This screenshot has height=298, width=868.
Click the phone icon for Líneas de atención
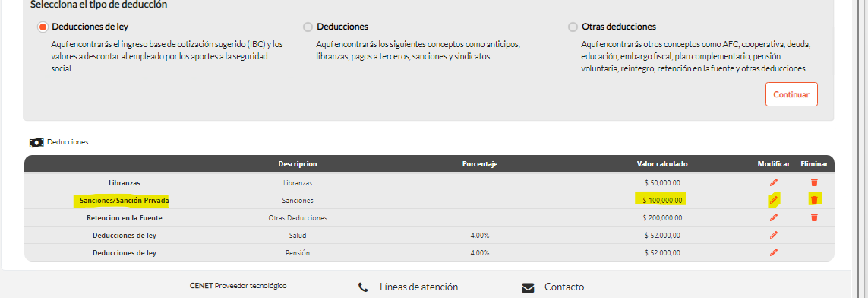363,287
